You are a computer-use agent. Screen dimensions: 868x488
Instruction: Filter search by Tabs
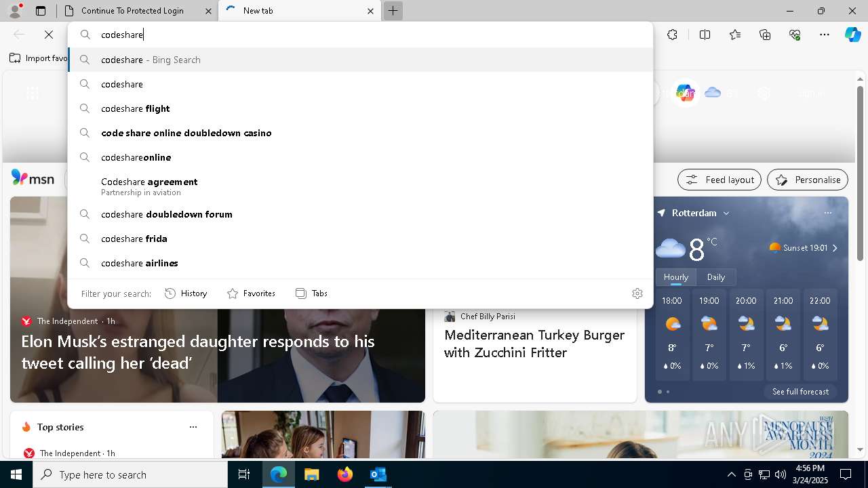[311, 293]
